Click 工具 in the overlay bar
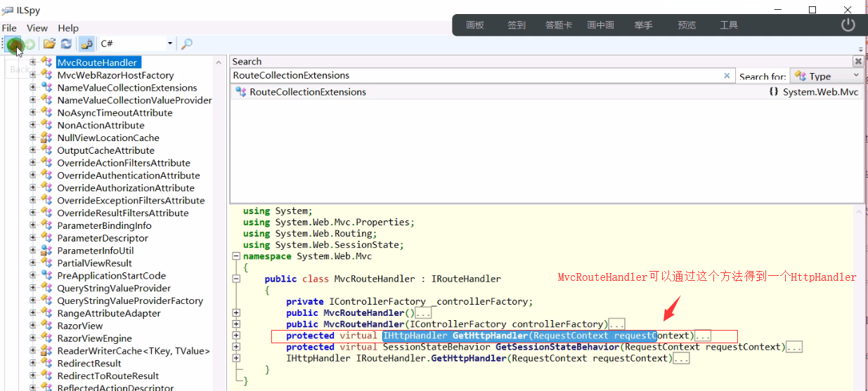 [729, 25]
